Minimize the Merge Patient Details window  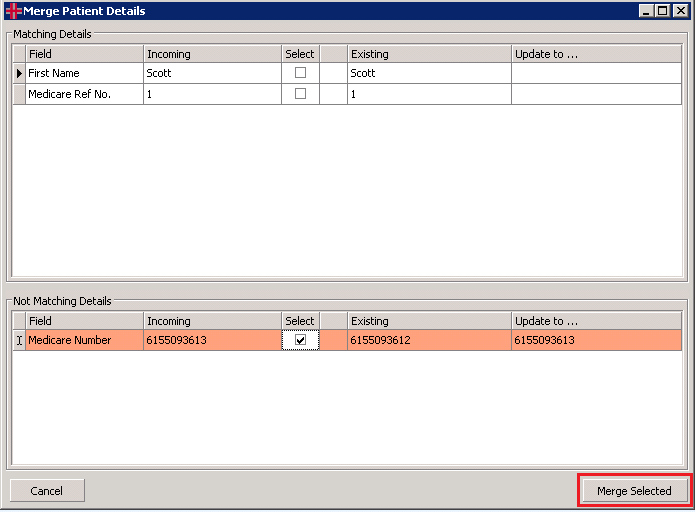(646, 11)
